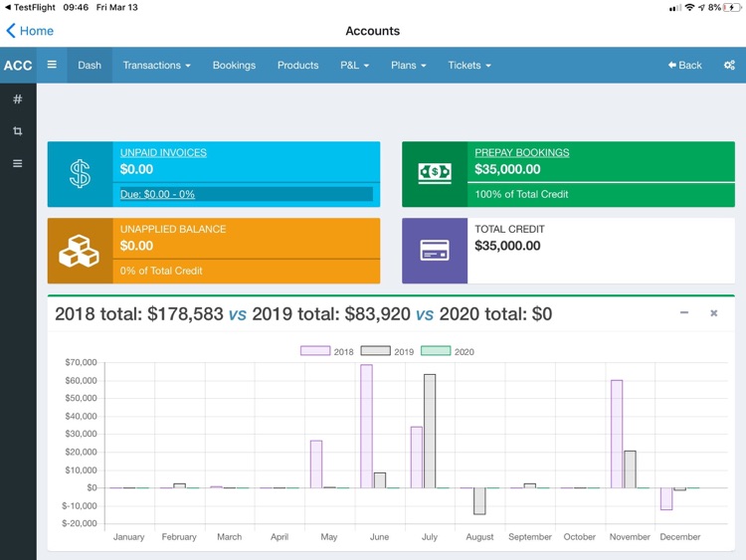
Task: Click the Back button in navbar
Action: pyautogui.click(x=684, y=66)
